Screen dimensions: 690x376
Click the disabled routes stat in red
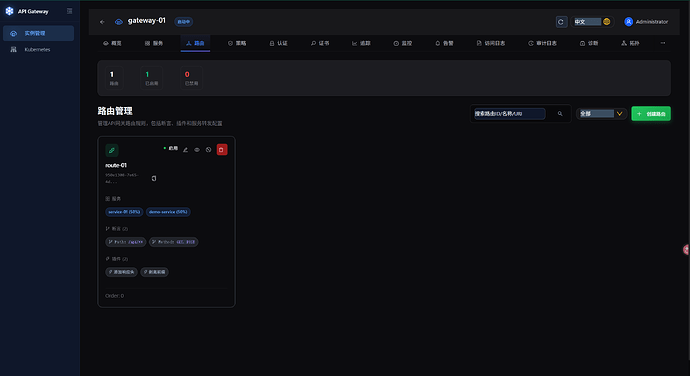coord(191,78)
